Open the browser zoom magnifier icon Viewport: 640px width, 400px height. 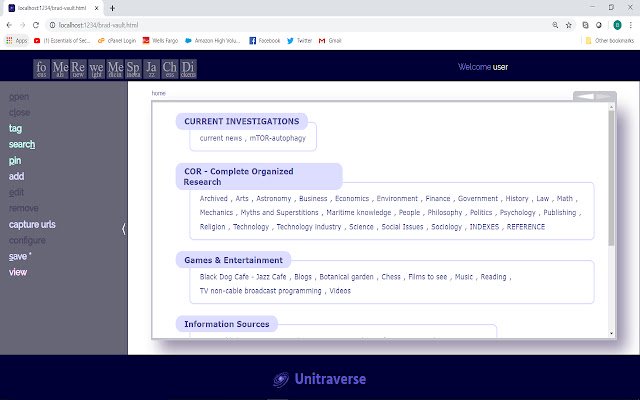[x=555, y=25]
